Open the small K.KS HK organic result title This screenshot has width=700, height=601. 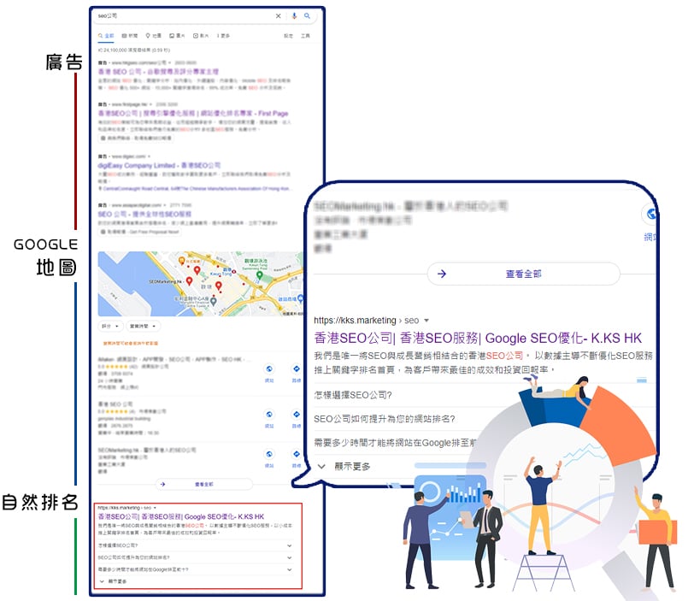[x=181, y=516]
